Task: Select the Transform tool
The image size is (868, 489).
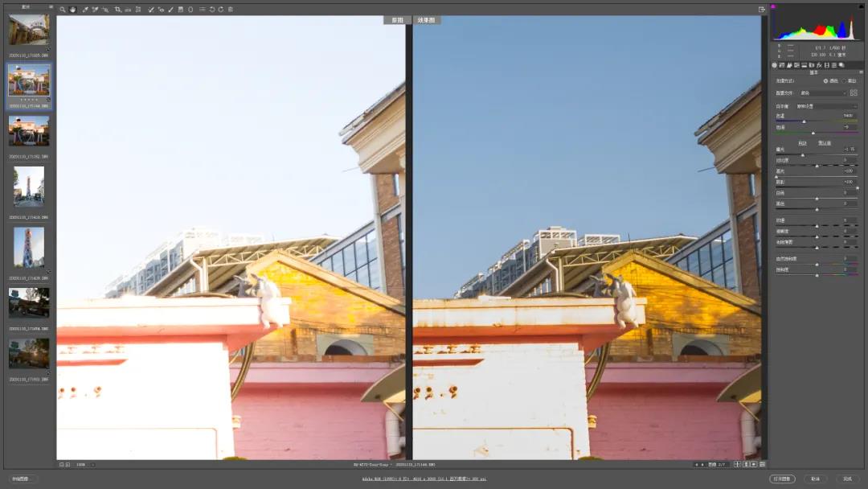Action: tap(138, 10)
